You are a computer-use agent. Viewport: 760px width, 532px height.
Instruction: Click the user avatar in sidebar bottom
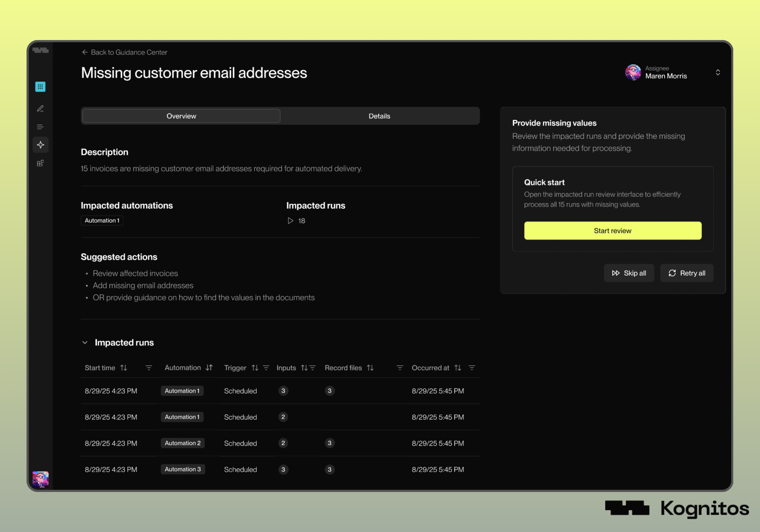tap(40, 479)
